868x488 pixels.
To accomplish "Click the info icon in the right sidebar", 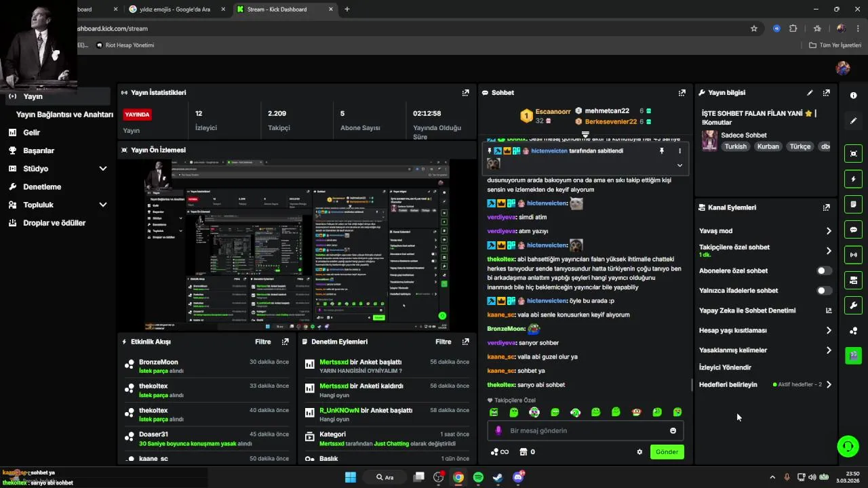I will (x=853, y=96).
